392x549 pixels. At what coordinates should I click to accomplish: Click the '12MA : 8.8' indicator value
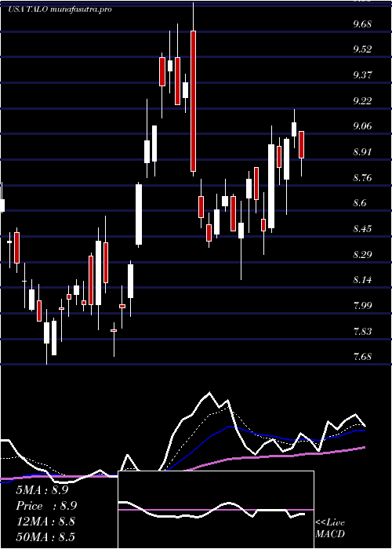(x=45, y=522)
